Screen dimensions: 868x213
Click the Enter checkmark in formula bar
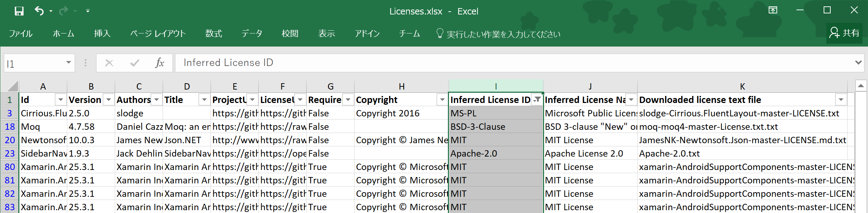click(135, 63)
